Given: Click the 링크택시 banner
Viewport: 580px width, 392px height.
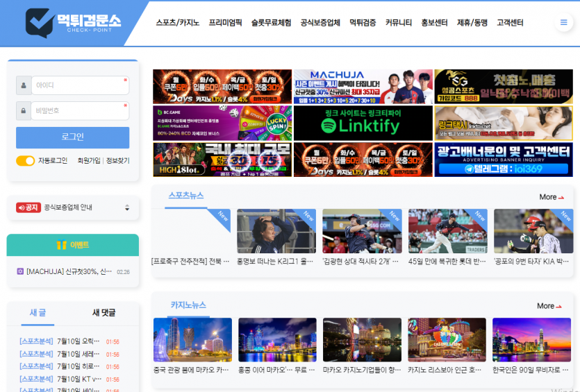Looking at the screenshot, I should [x=504, y=123].
